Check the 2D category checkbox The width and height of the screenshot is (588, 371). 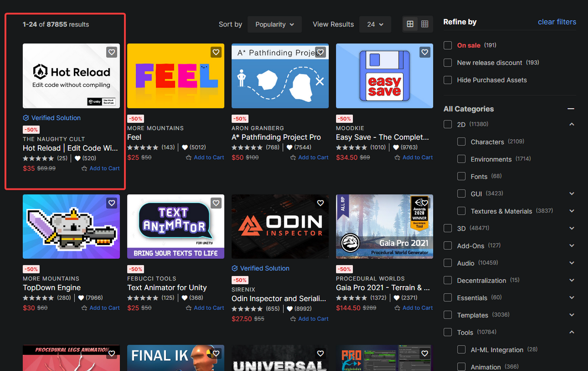tap(448, 124)
